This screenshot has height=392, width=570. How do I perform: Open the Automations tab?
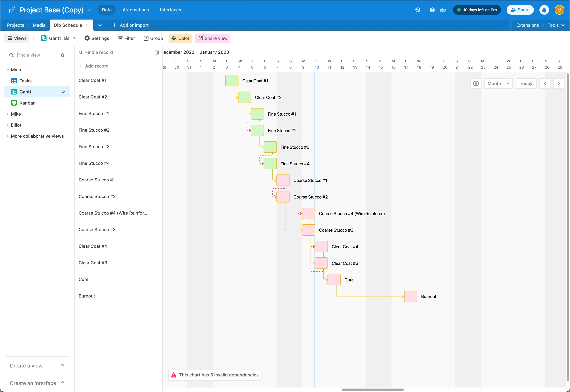(136, 10)
